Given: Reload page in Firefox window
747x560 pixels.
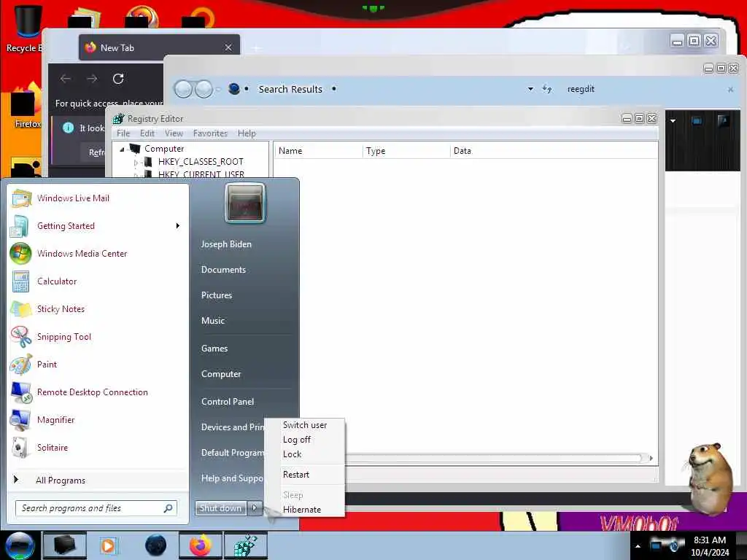Looking at the screenshot, I should click(x=118, y=79).
